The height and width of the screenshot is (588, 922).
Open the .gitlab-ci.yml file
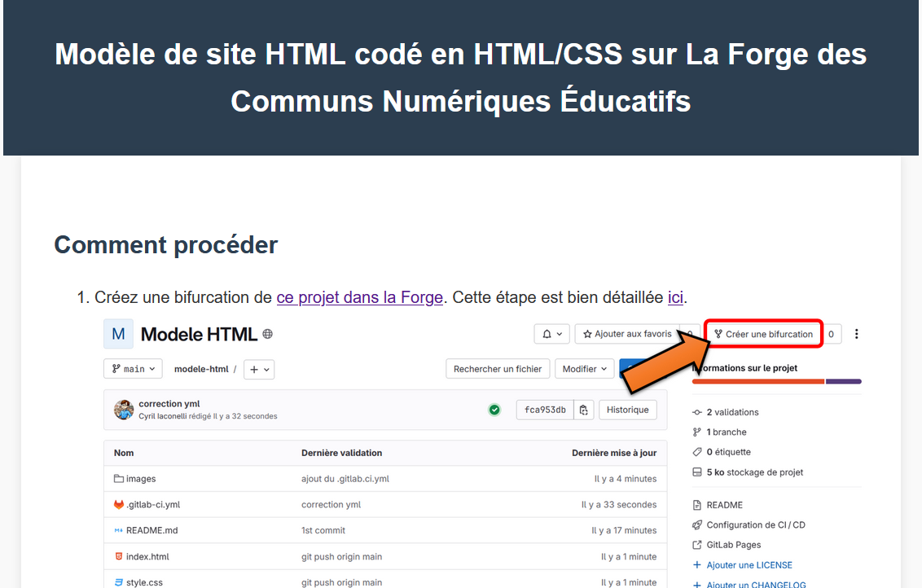click(x=153, y=504)
